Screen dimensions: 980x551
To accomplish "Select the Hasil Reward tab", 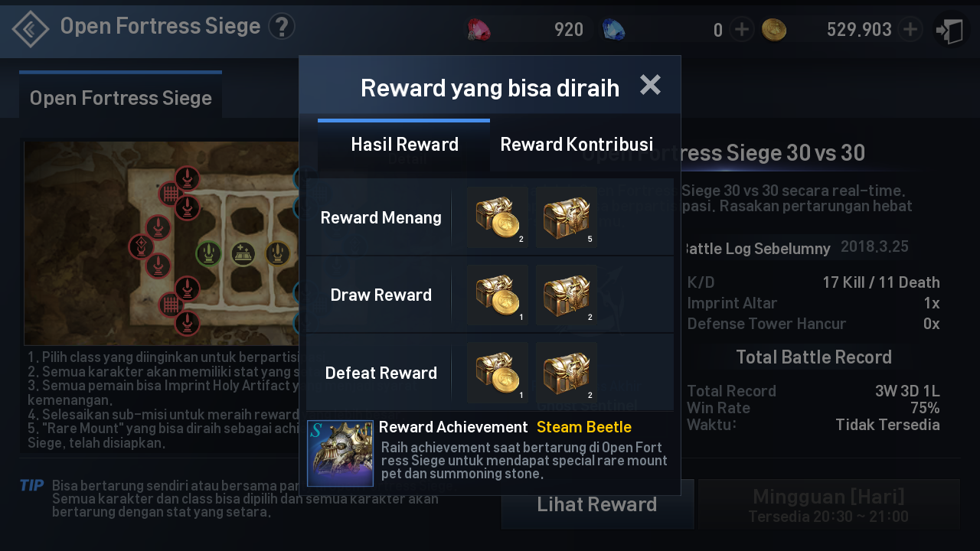I will (x=404, y=145).
